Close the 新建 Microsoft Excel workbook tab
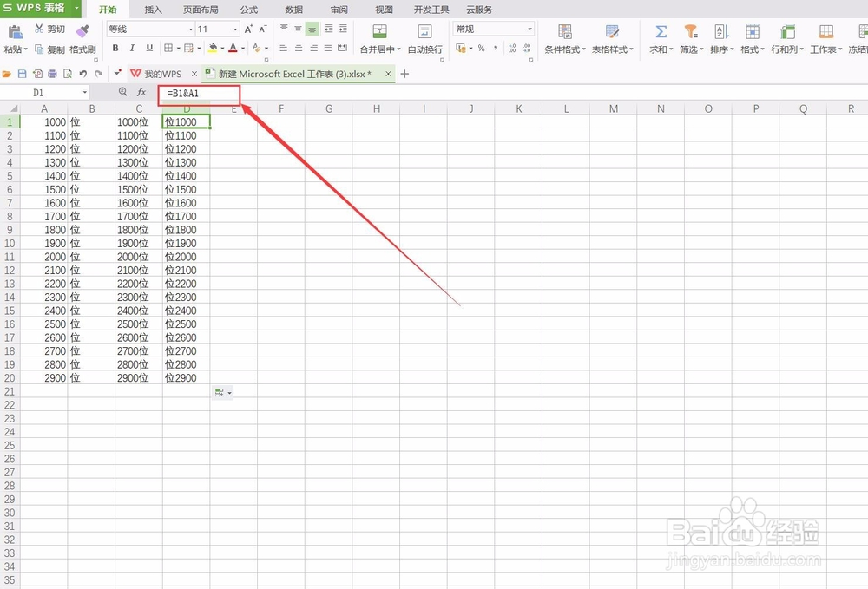This screenshot has height=589, width=868. 388,74
